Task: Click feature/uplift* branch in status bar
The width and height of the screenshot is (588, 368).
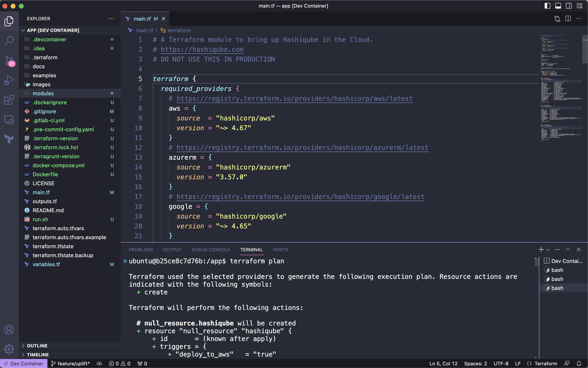Action: 70,363
